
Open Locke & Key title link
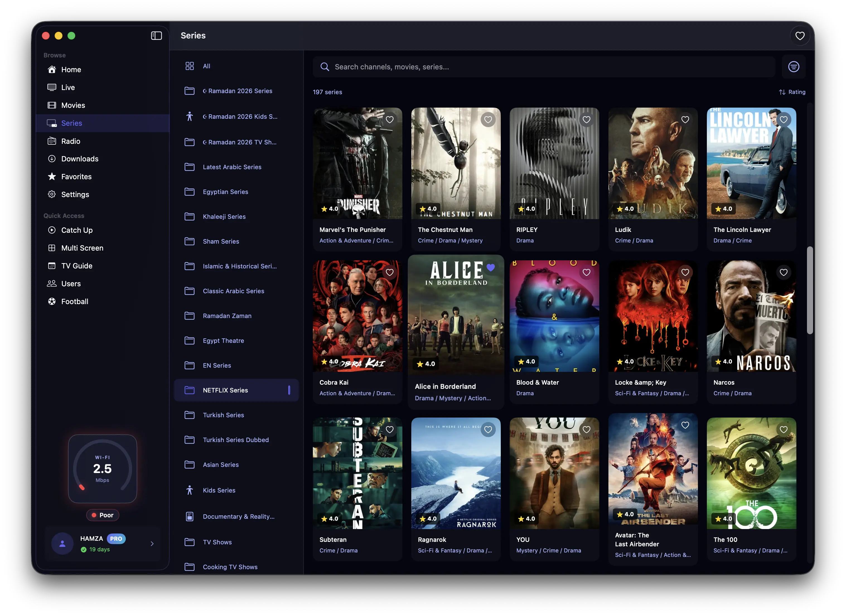click(x=640, y=382)
